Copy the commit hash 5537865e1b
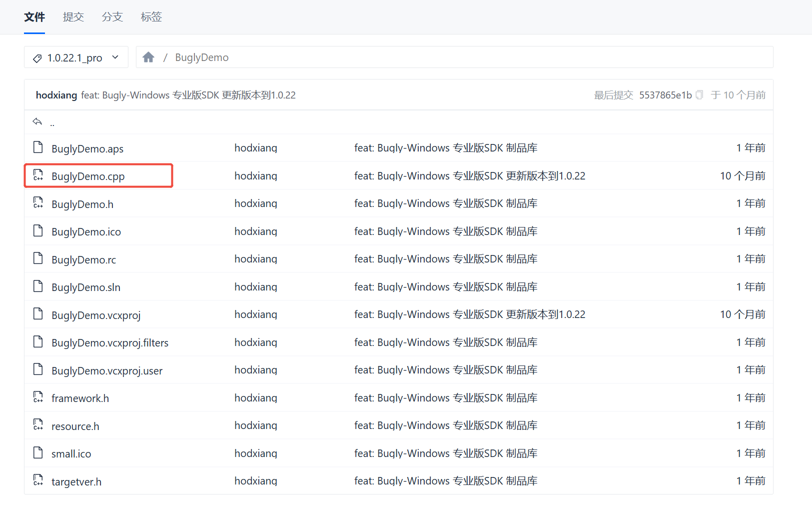Viewport: 812px width, 518px height. tap(700, 95)
